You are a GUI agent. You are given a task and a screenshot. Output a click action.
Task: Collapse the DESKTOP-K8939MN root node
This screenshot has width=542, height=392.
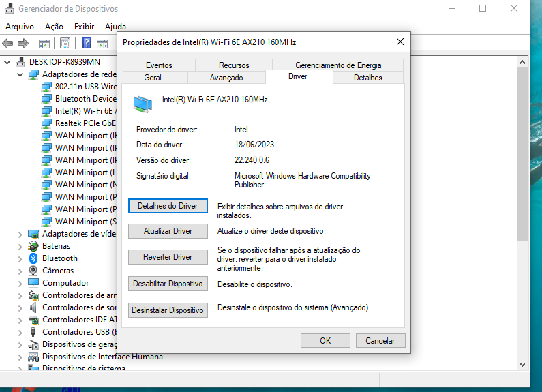(x=7, y=62)
